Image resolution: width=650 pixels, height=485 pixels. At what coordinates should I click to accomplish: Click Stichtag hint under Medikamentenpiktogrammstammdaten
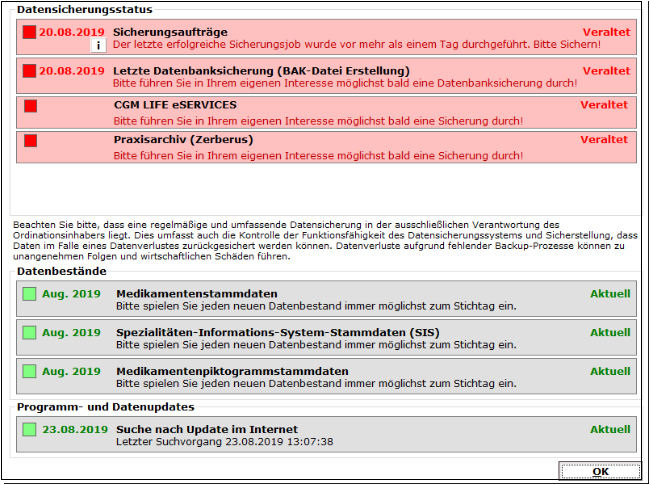coord(316,383)
